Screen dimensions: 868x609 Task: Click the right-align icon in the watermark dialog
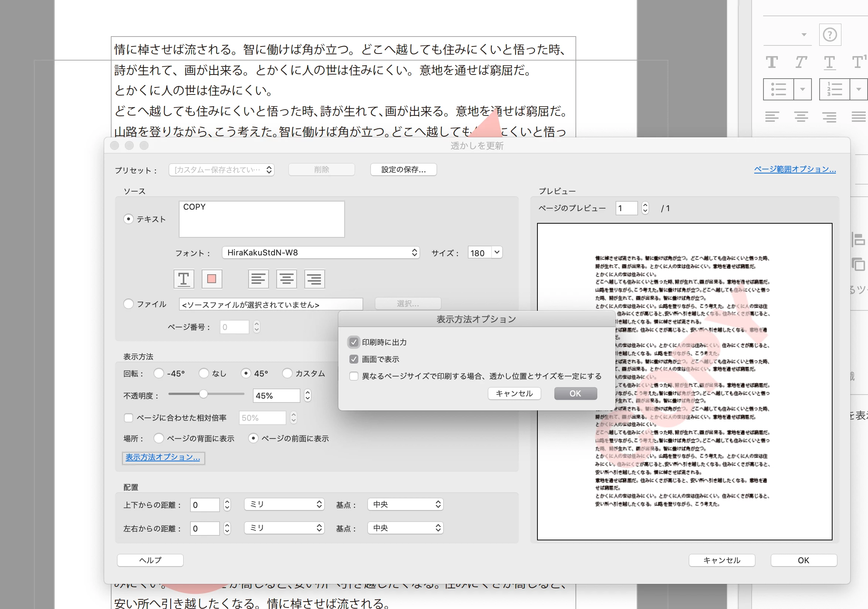click(x=314, y=279)
